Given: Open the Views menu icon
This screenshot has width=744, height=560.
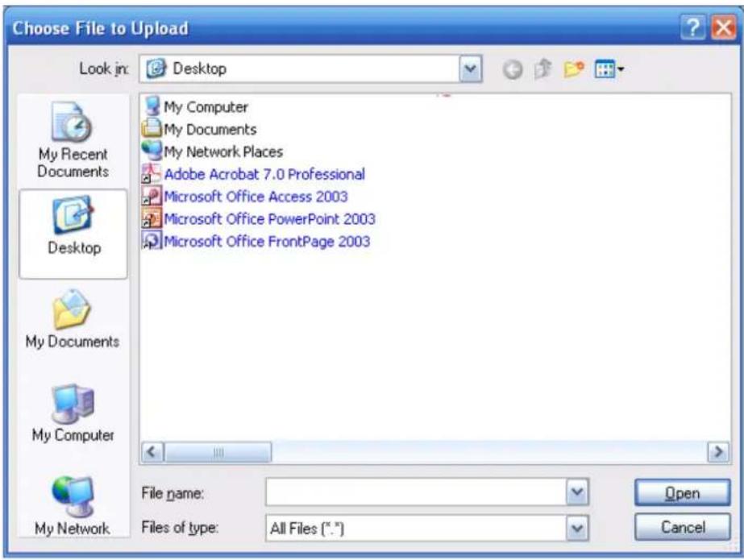Looking at the screenshot, I should click(x=609, y=70).
